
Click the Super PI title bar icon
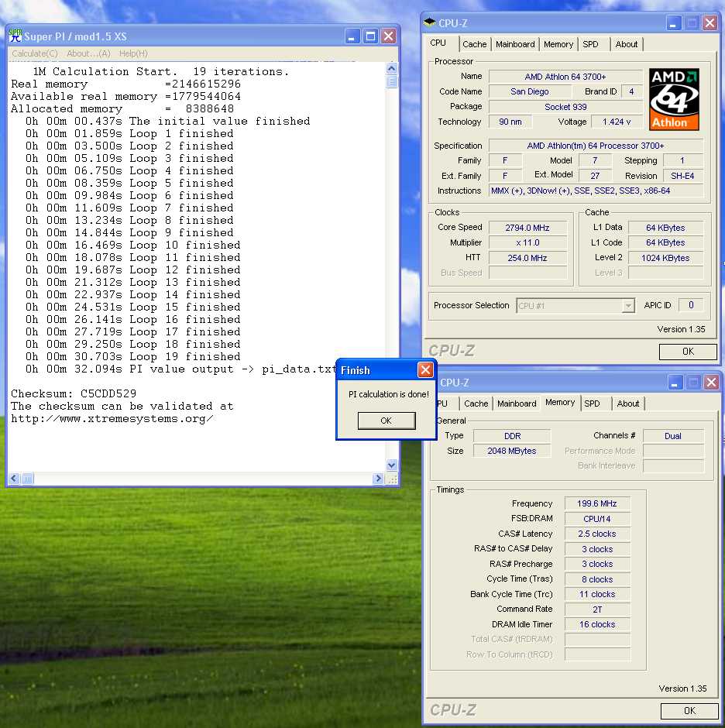(15, 36)
